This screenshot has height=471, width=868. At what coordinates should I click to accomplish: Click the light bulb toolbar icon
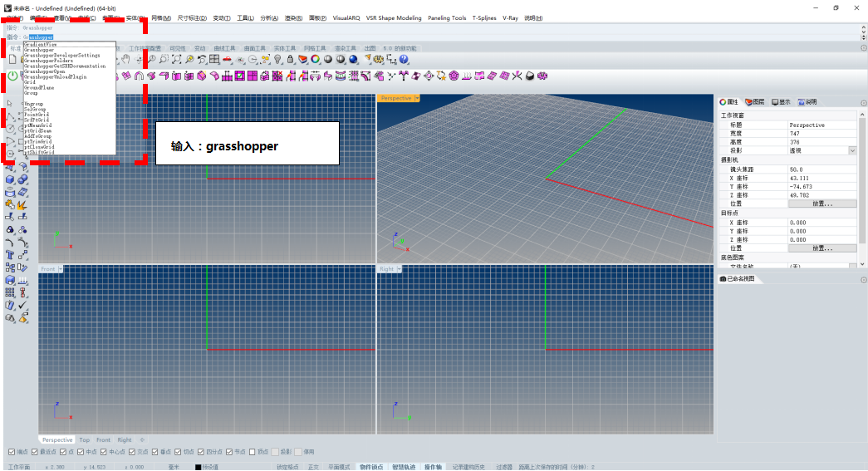coord(277,60)
